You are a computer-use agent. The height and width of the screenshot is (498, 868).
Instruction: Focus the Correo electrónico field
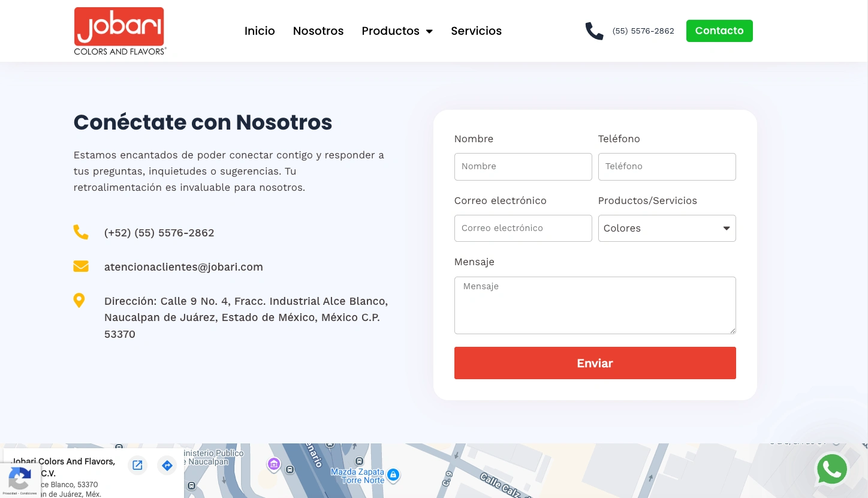[x=523, y=228]
